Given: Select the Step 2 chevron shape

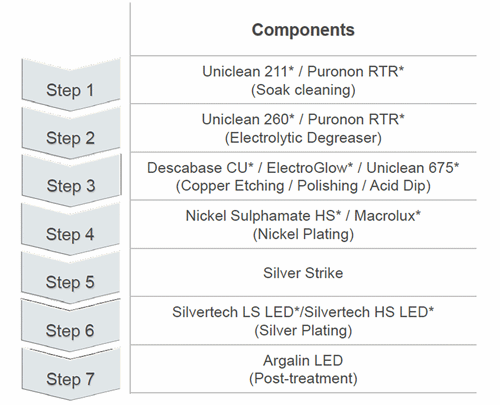Looking at the screenshot, I should (70, 133).
